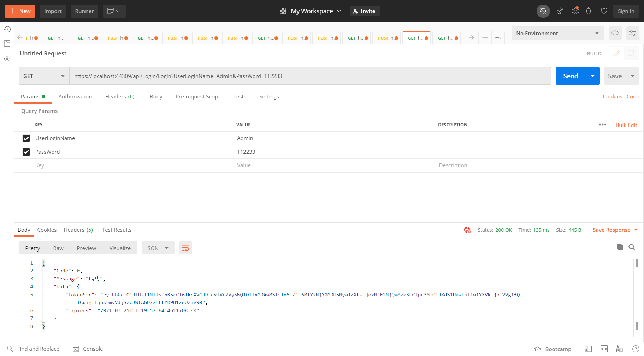Open the new window dropdown button
644x356 pixels.
coord(114,11)
